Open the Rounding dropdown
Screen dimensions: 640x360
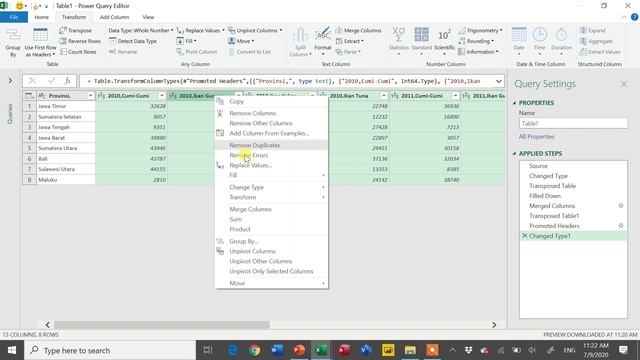tap(476, 41)
